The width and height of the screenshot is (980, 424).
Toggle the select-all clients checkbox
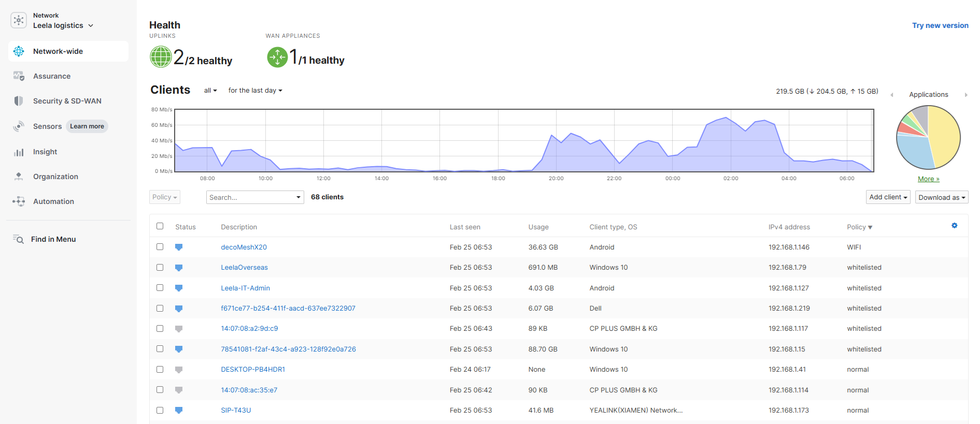(160, 226)
